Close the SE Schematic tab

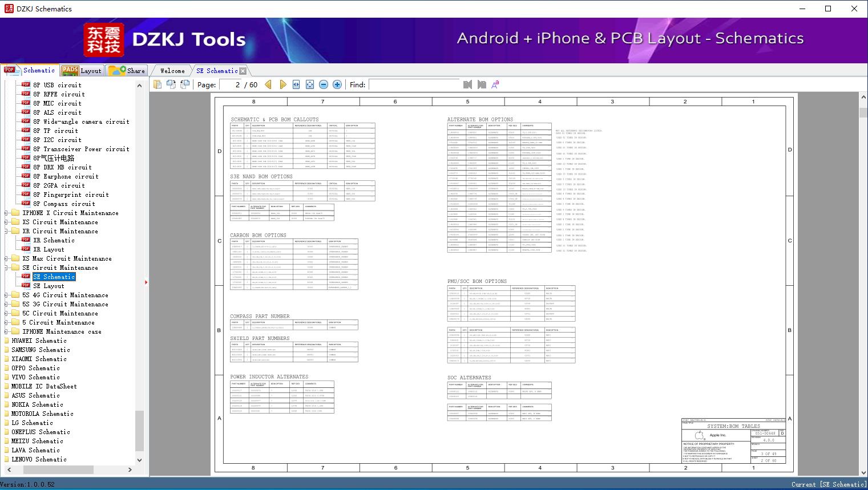point(243,71)
